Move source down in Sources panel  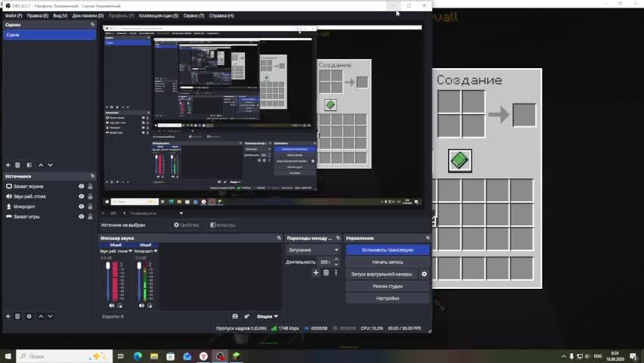tap(50, 316)
